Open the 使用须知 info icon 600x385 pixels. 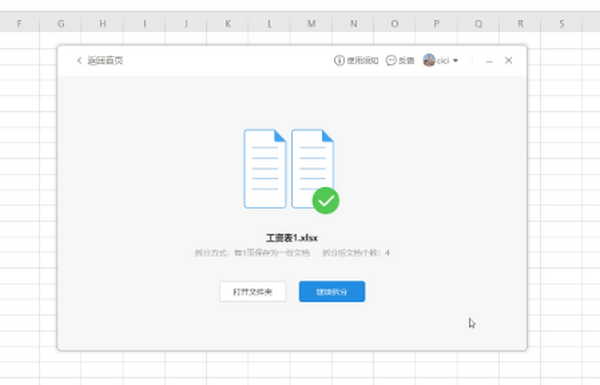pos(339,60)
